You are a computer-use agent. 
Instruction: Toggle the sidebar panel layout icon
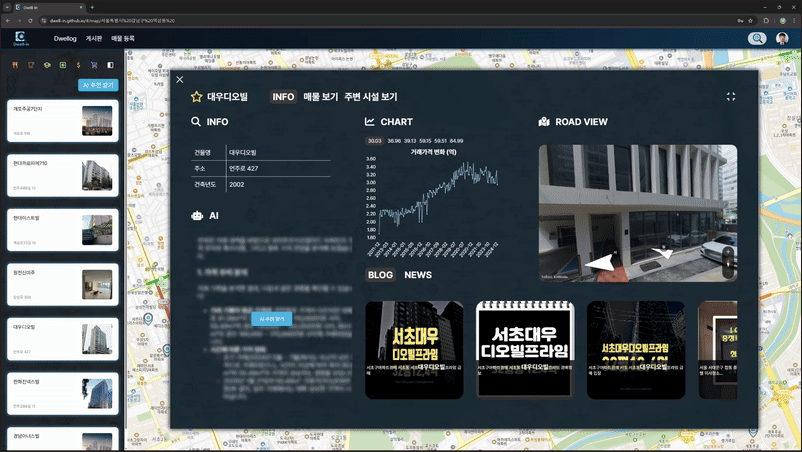click(x=110, y=65)
